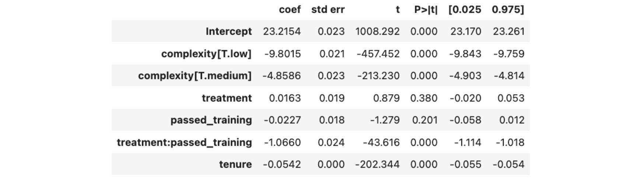Screen dimensions: 644x181
Task: Select the Intercept row label
Action: click(229, 31)
